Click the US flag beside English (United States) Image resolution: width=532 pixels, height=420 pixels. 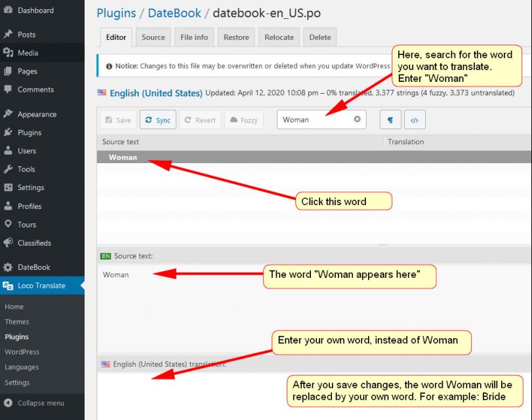click(x=102, y=92)
